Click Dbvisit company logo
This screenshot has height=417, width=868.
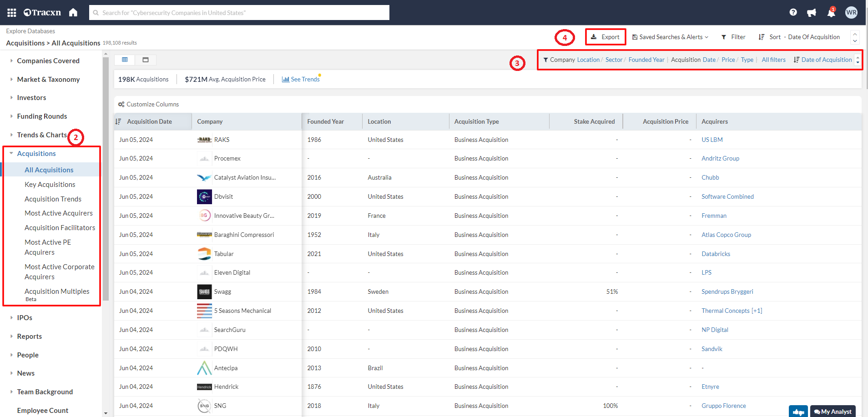pyautogui.click(x=204, y=196)
